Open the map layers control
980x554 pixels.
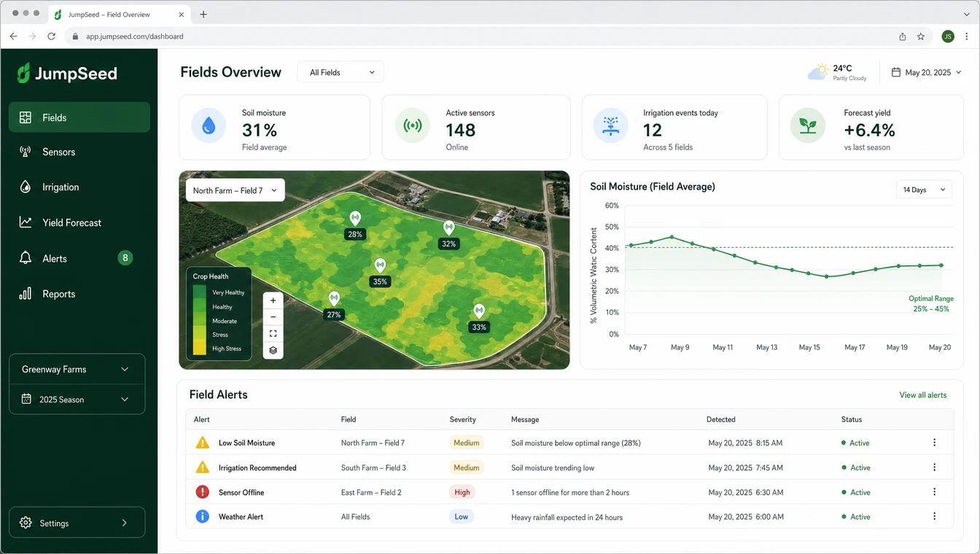point(273,351)
